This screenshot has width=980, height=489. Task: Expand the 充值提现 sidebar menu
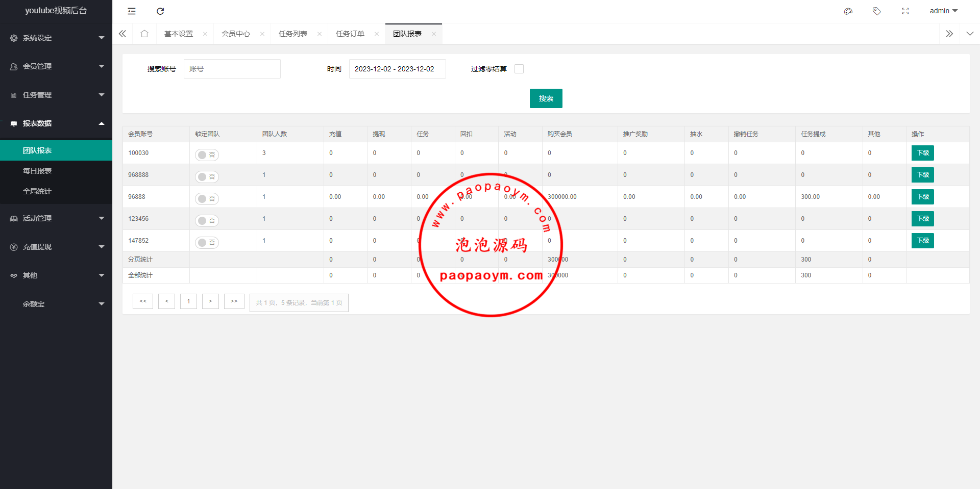coord(56,247)
